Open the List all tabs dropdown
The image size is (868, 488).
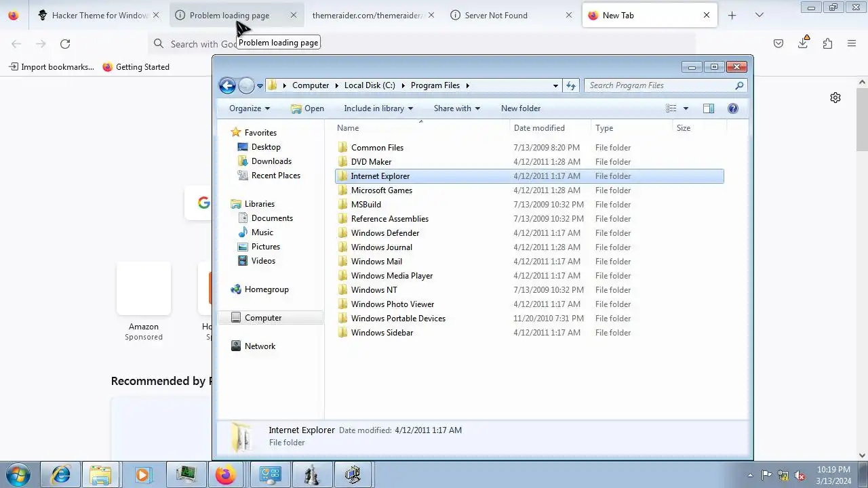coord(759,15)
